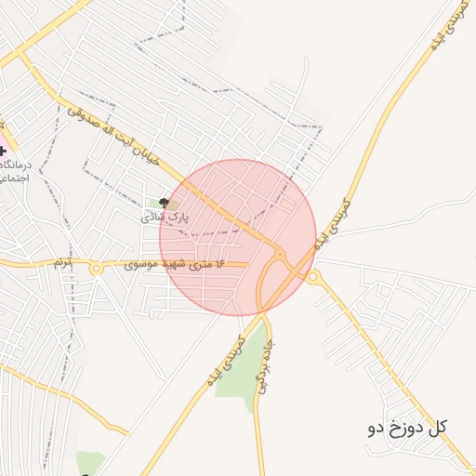Click the park tree icon near پارک شادی
The height and width of the screenshot is (476, 476).
coord(164,203)
